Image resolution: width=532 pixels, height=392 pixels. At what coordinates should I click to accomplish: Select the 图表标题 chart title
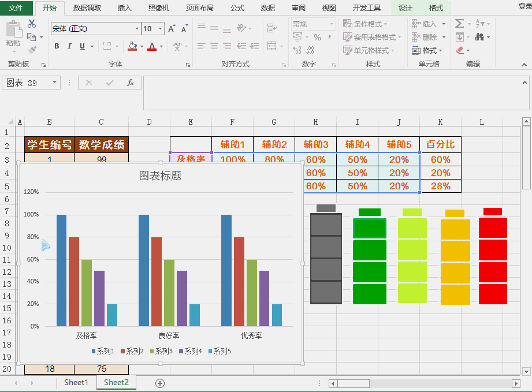(160, 176)
